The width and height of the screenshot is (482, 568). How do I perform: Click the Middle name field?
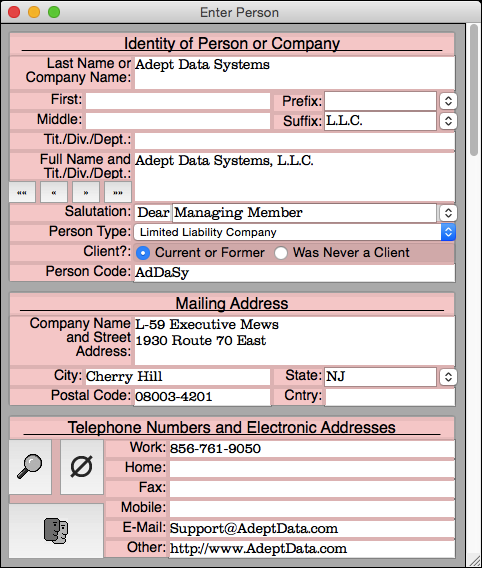point(178,121)
